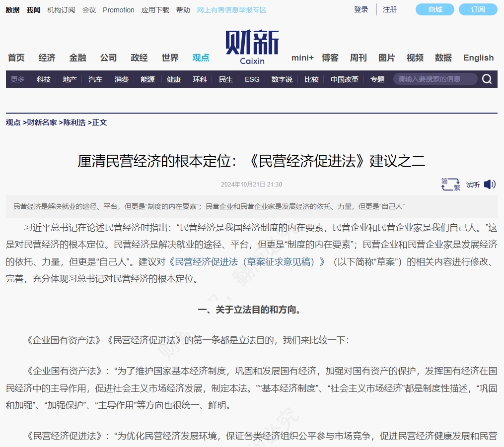Activate the search magnifier icon
Image resolution: width=504 pixels, height=447 pixels.
pyautogui.click(x=487, y=79)
